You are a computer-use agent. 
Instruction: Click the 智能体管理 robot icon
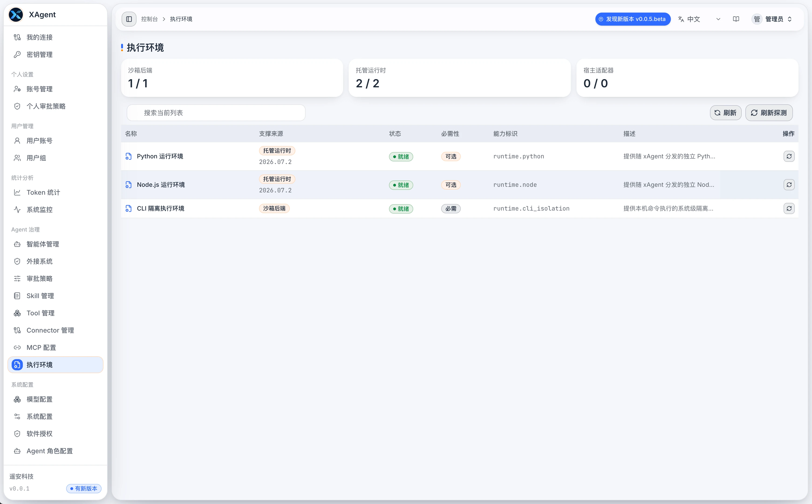point(17,244)
